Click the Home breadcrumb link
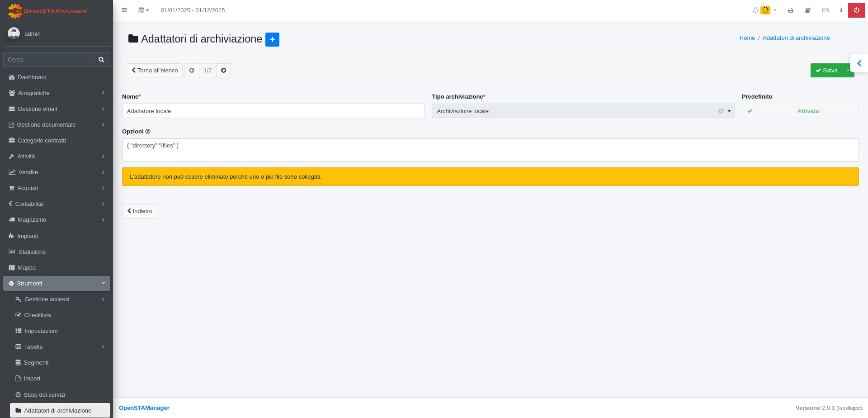This screenshot has height=418, width=868. [747, 38]
